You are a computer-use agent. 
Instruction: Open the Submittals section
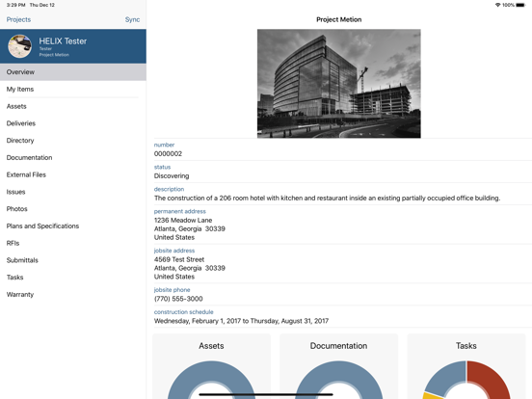coord(73,260)
